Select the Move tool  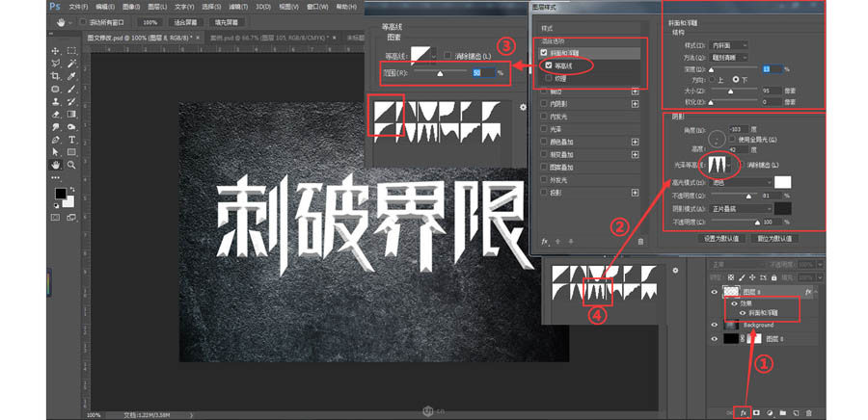[55, 50]
